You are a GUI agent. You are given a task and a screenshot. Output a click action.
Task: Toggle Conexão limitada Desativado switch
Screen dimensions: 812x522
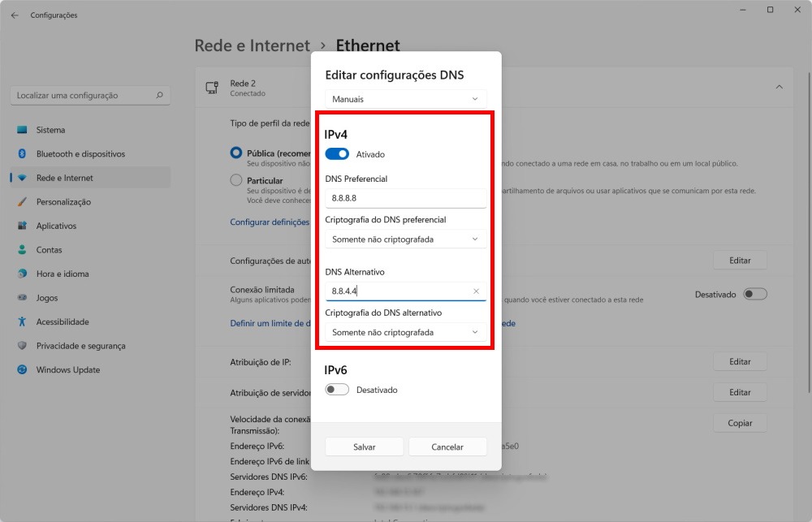pyautogui.click(x=755, y=294)
